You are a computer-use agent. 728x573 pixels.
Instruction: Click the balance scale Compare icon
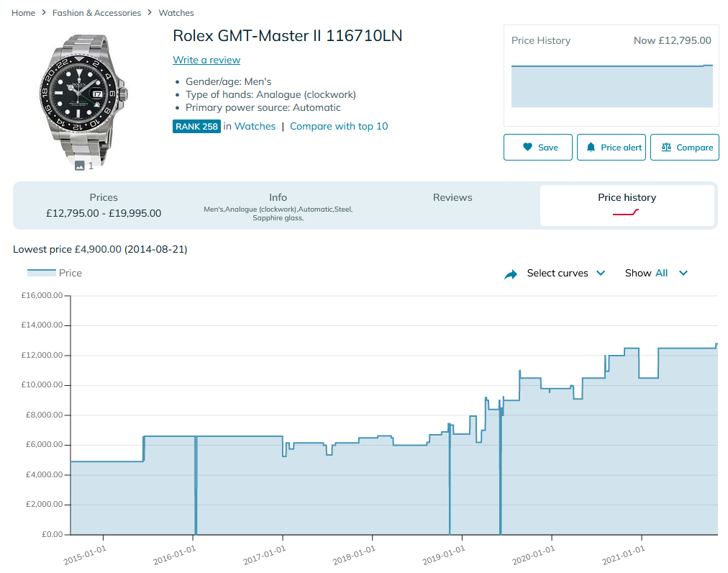[x=666, y=147]
